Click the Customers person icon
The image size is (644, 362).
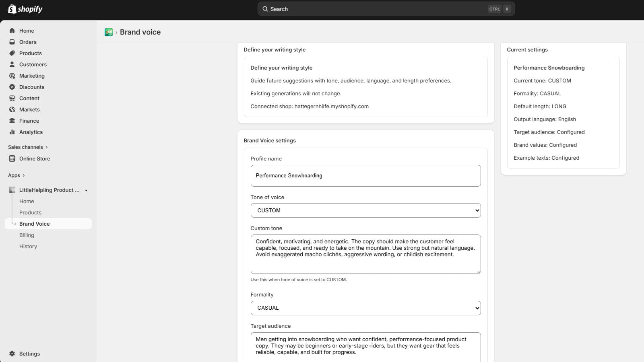coord(12,64)
